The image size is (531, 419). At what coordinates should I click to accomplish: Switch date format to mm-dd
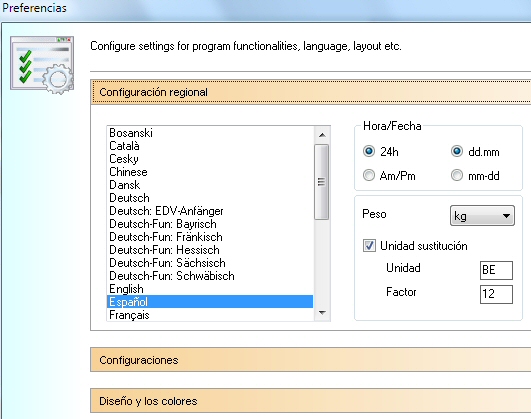457,175
